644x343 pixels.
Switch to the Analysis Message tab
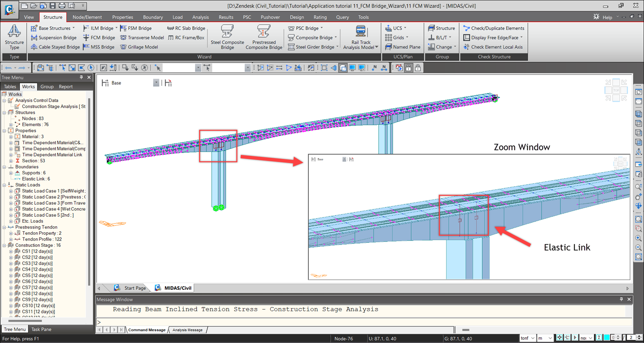click(x=188, y=330)
